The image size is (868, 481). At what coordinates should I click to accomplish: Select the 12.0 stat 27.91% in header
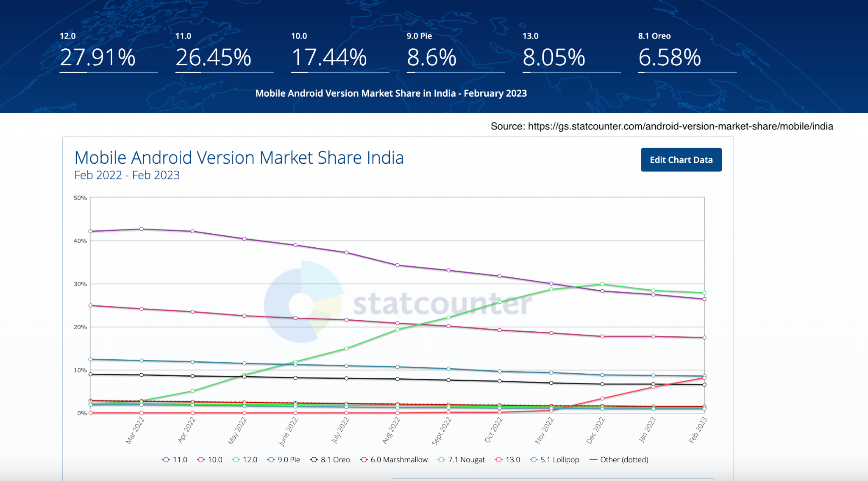[98, 57]
